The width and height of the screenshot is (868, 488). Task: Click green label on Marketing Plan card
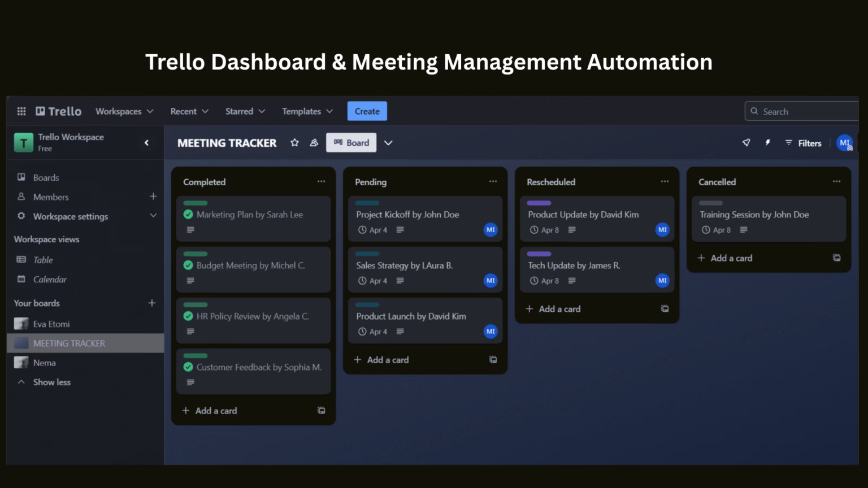tap(196, 203)
